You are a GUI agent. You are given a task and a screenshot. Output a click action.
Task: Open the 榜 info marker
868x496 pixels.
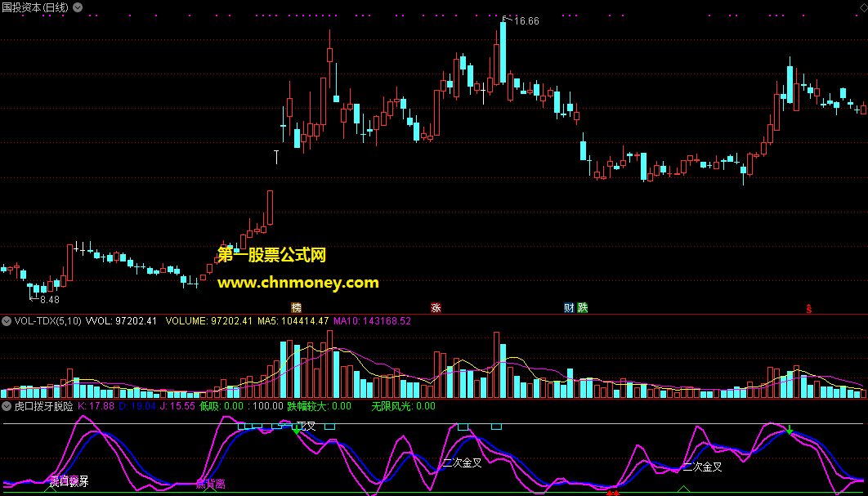coord(297,308)
